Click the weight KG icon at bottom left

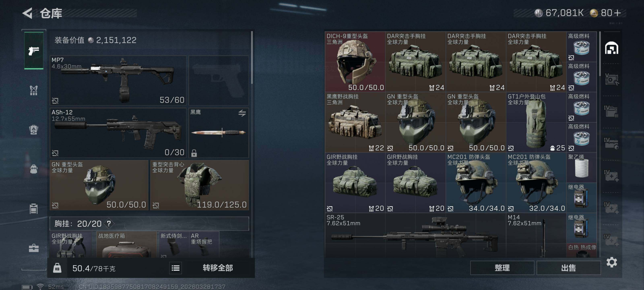click(x=57, y=268)
